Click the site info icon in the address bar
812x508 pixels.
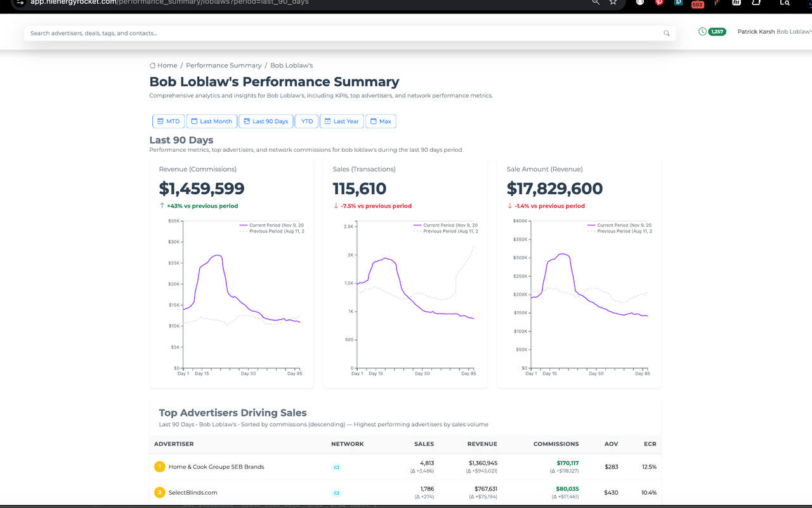point(20,3)
